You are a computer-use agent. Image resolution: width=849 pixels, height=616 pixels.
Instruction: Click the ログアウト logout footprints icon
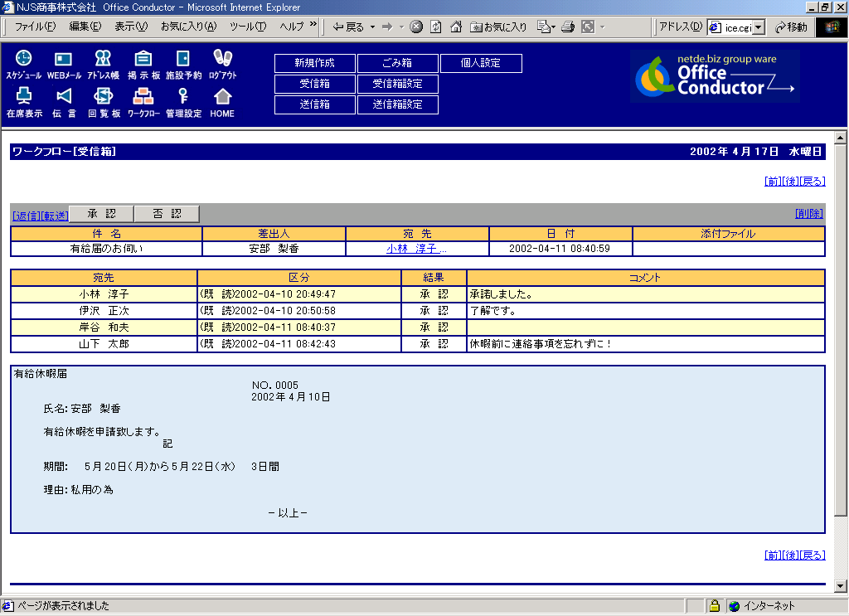tap(222, 65)
